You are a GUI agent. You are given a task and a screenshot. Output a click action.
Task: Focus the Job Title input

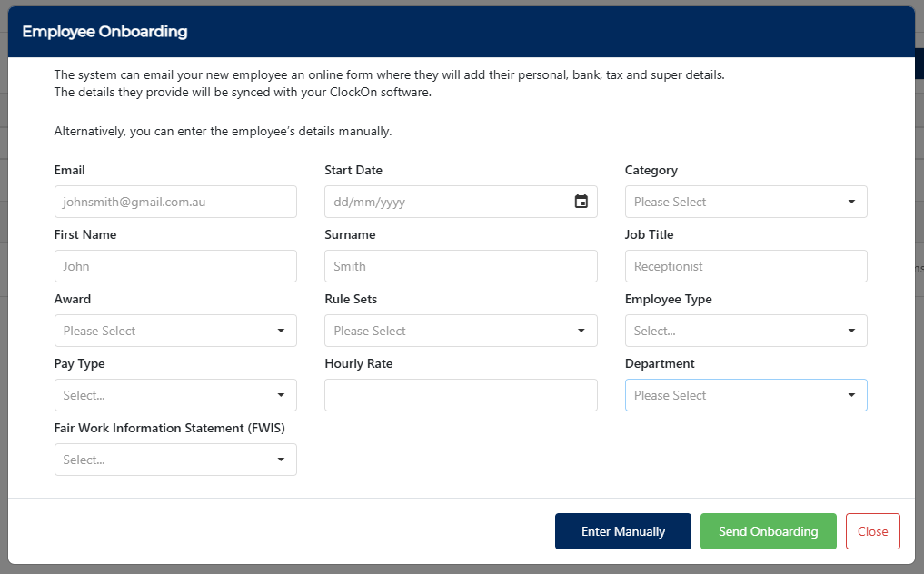click(745, 266)
